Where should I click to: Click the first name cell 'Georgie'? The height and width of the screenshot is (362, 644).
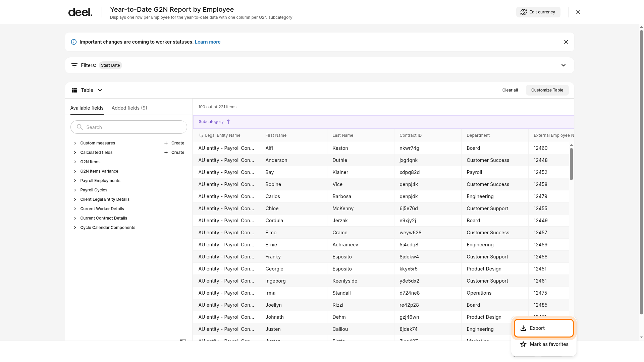(x=294, y=269)
